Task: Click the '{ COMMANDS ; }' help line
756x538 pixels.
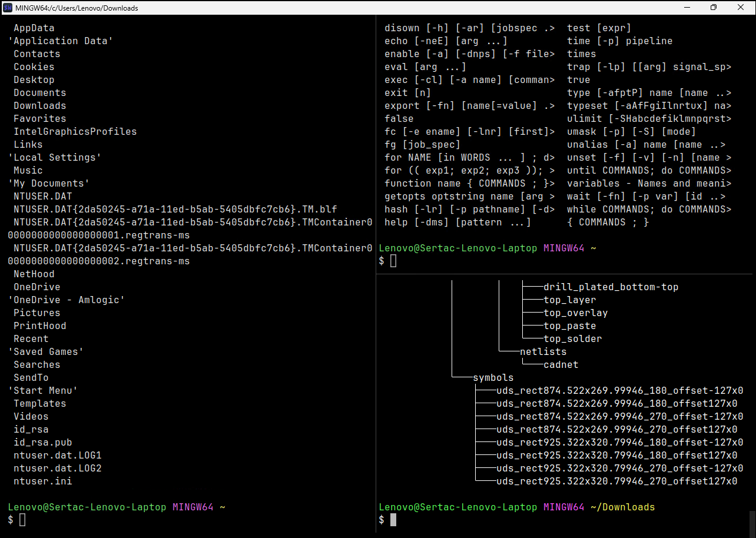Action: click(x=608, y=222)
